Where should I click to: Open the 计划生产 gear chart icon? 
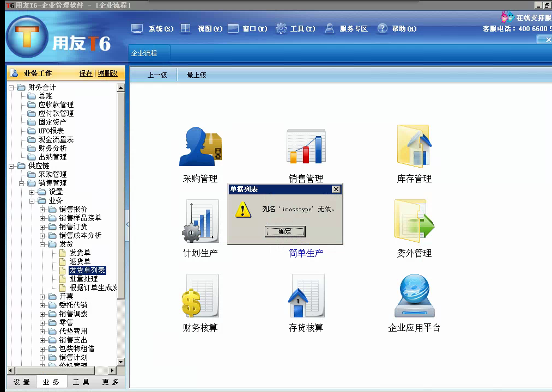pyautogui.click(x=201, y=221)
